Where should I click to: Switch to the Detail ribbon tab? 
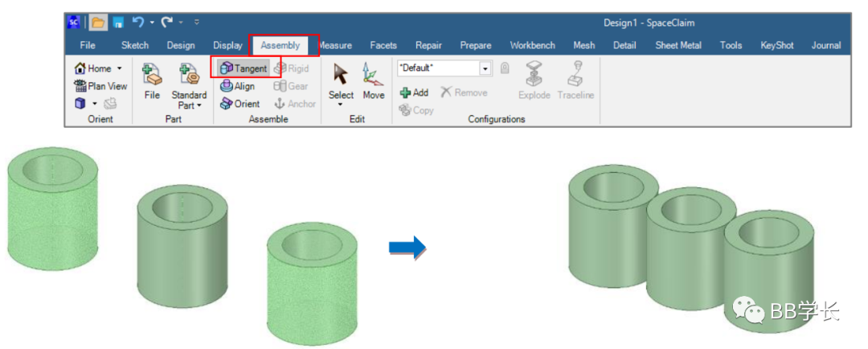click(x=624, y=45)
